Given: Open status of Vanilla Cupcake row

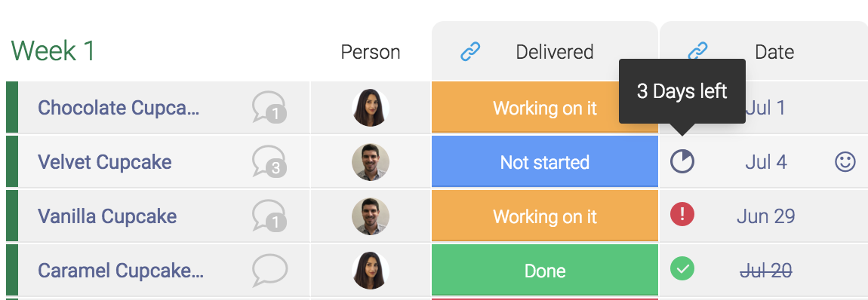Looking at the screenshot, I should click(x=545, y=216).
